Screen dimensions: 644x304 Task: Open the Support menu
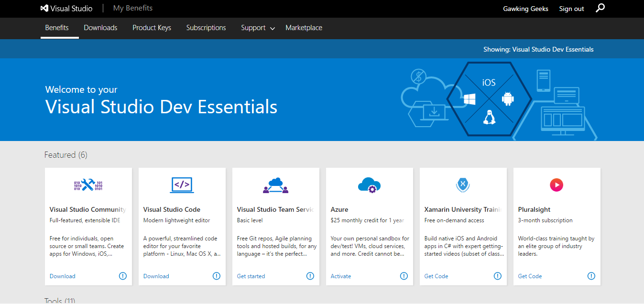(253, 28)
